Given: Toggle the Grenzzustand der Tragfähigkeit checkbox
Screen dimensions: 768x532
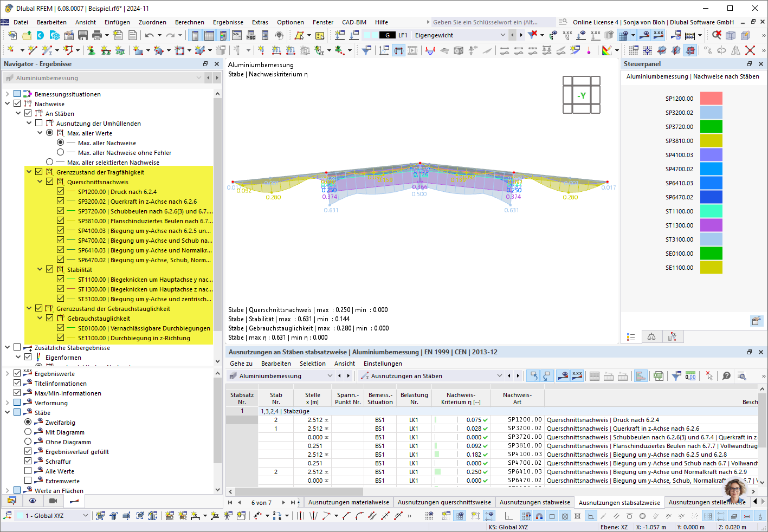Looking at the screenshot, I should 38,172.
